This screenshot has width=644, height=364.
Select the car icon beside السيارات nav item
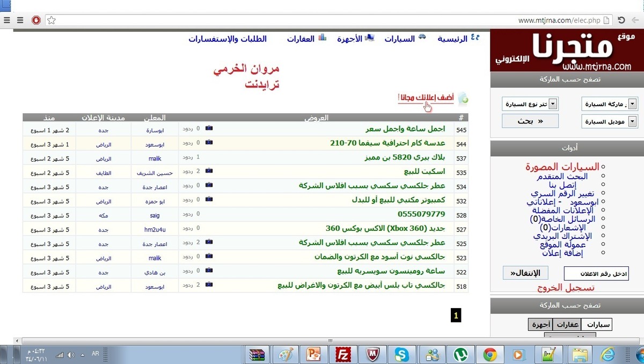(422, 37)
